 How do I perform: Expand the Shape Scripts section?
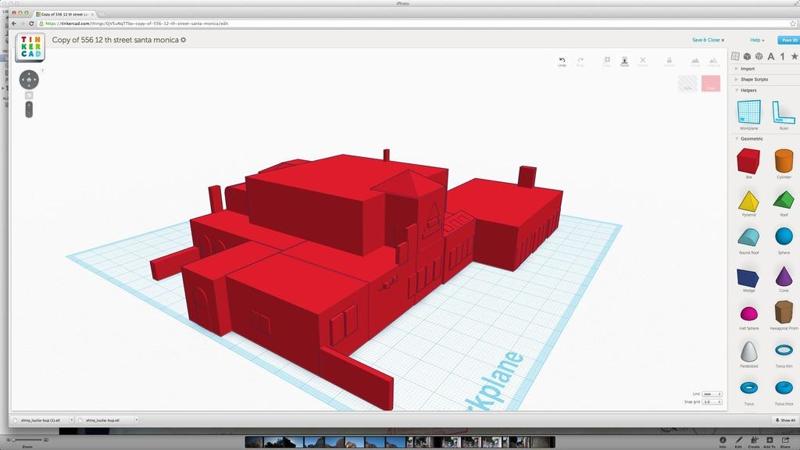[x=754, y=79]
